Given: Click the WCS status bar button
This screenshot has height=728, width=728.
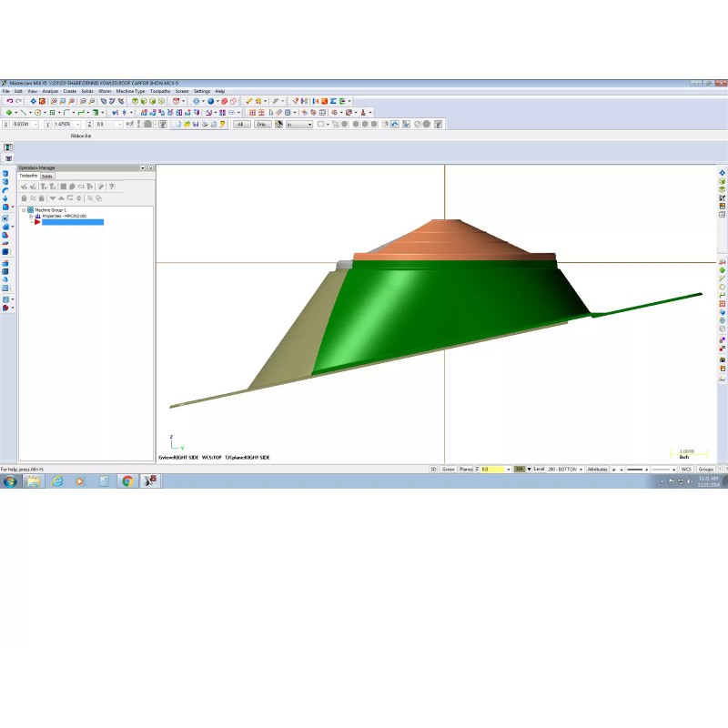Looking at the screenshot, I should [x=686, y=470].
